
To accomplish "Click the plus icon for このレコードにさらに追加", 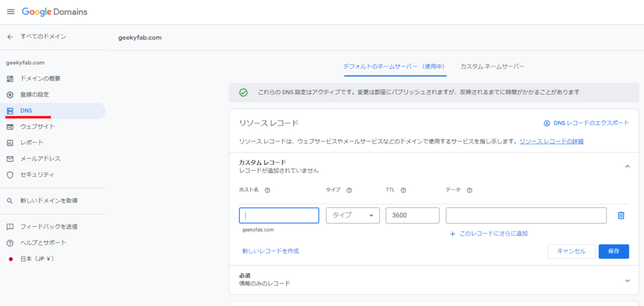I will pos(452,234).
